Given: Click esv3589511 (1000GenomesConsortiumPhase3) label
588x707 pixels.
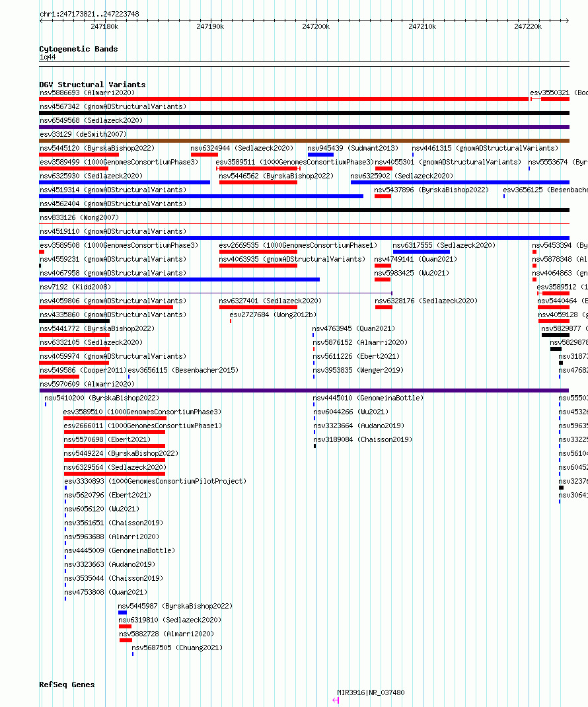Looking at the screenshot, I should point(295,162).
